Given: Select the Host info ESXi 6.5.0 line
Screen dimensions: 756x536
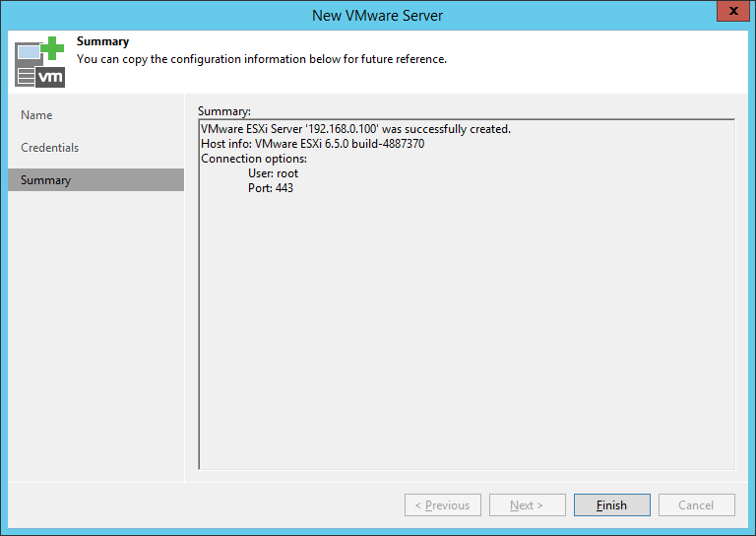Looking at the screenshot, I should click(312, 144).
